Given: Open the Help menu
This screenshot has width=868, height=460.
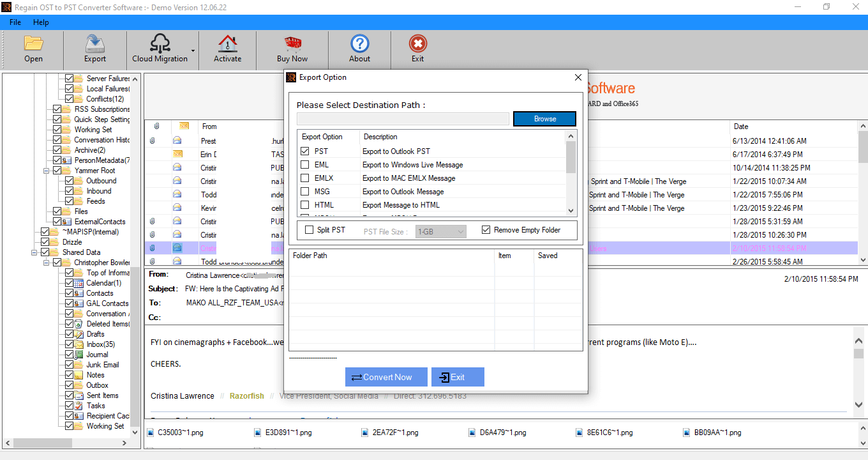Looking at the screenshot, I should pos(41,22).
